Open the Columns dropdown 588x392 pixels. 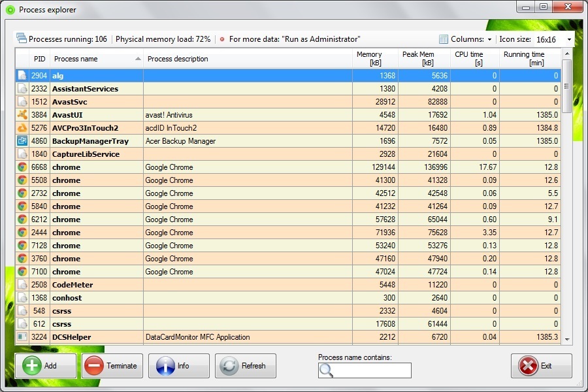(x=489, y=39)
